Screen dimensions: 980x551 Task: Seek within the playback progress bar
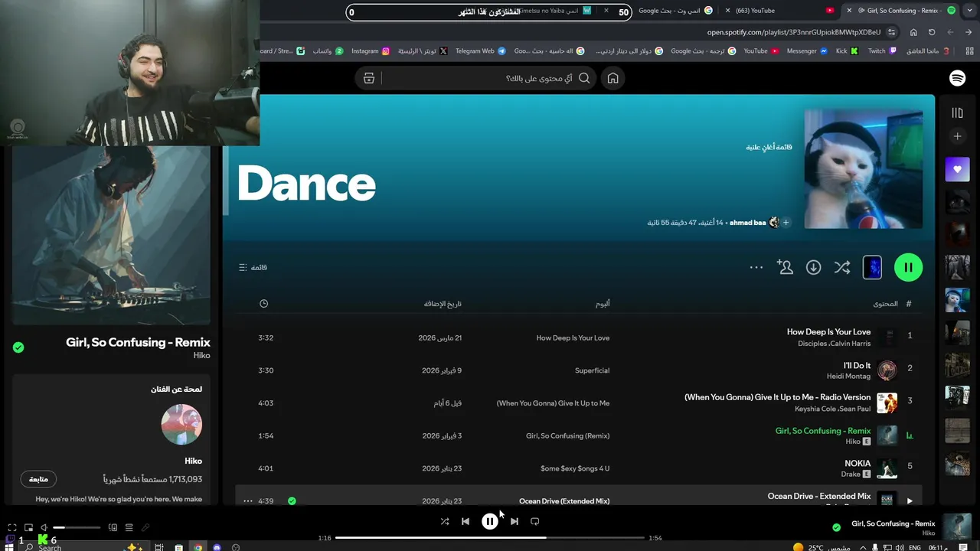click(490, 538)
